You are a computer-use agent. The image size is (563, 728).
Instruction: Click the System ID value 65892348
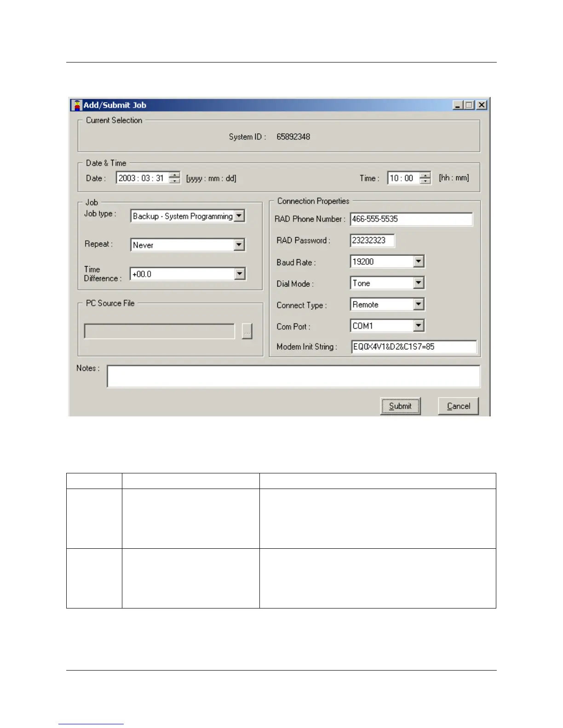(293, 137)
